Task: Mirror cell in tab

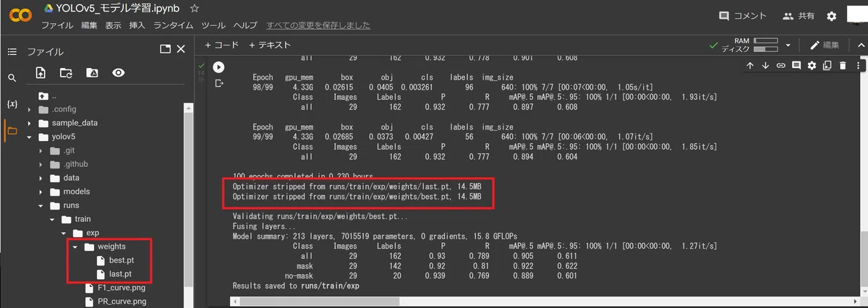Action: 827,66
